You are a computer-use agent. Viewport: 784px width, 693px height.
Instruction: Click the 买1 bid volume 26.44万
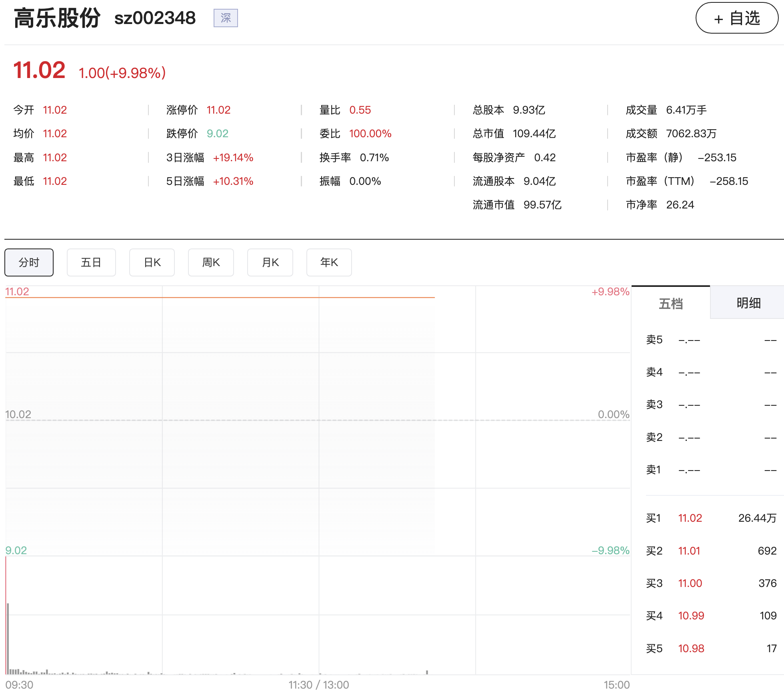[757, 518]
